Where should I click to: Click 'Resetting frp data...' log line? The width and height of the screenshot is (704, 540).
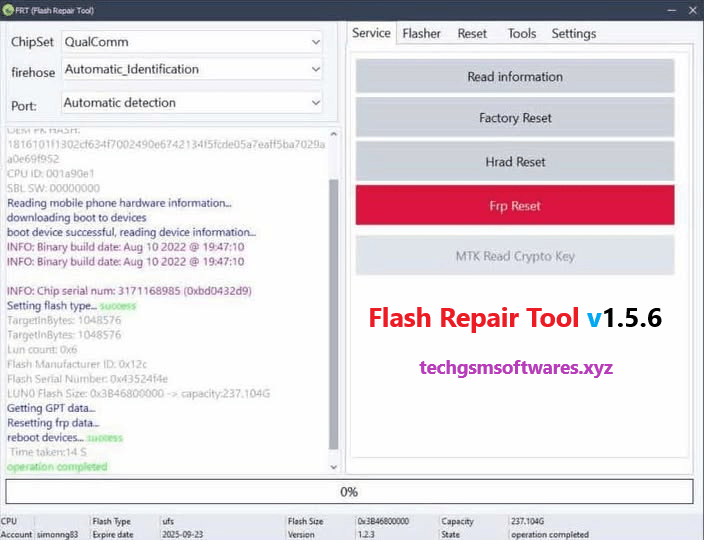pos(53,423)
